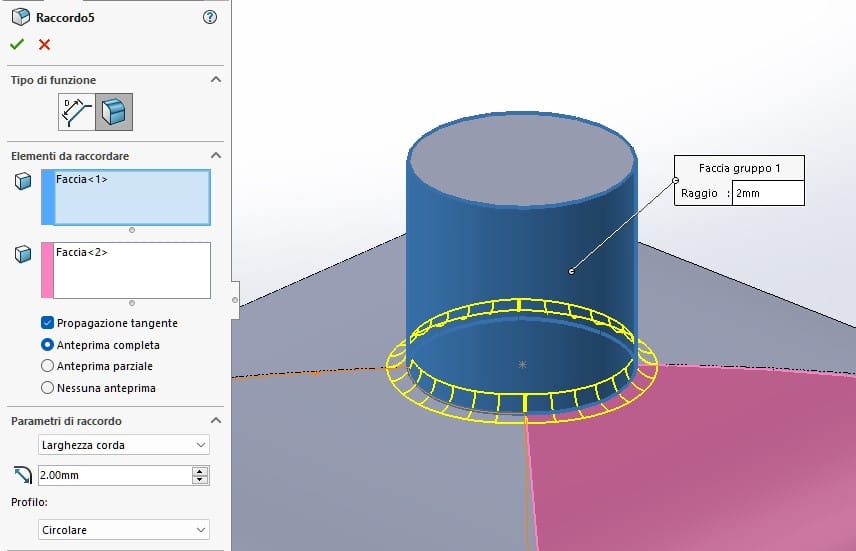
Task: Click the chord width radius icon
Action: click(22, 475)
